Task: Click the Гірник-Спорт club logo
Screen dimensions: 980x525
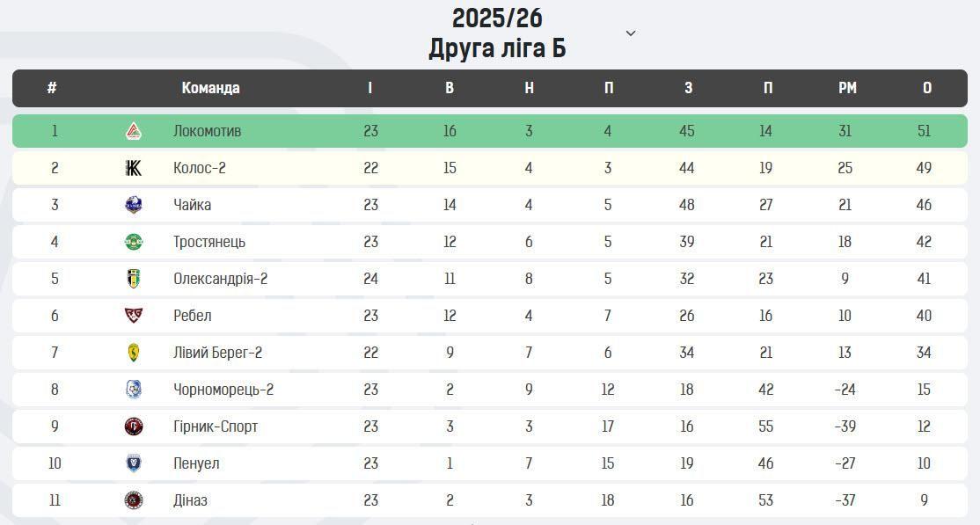Action: (134, 427)
